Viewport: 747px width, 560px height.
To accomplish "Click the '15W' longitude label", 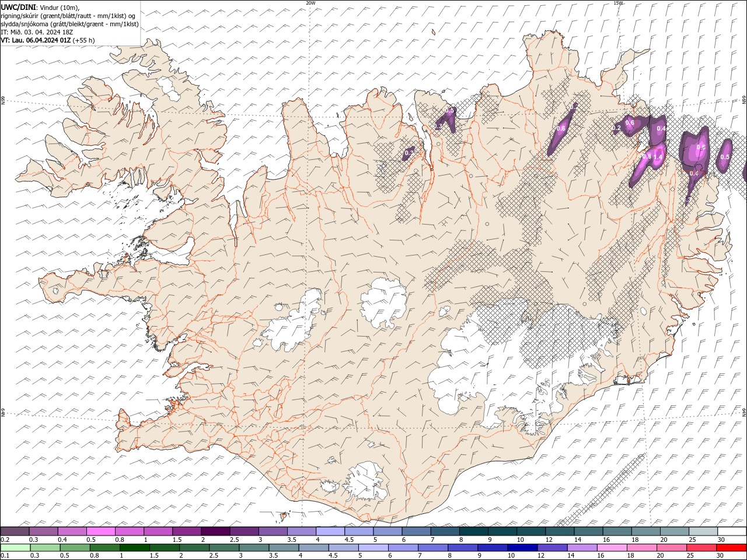I will pos(618,3).
